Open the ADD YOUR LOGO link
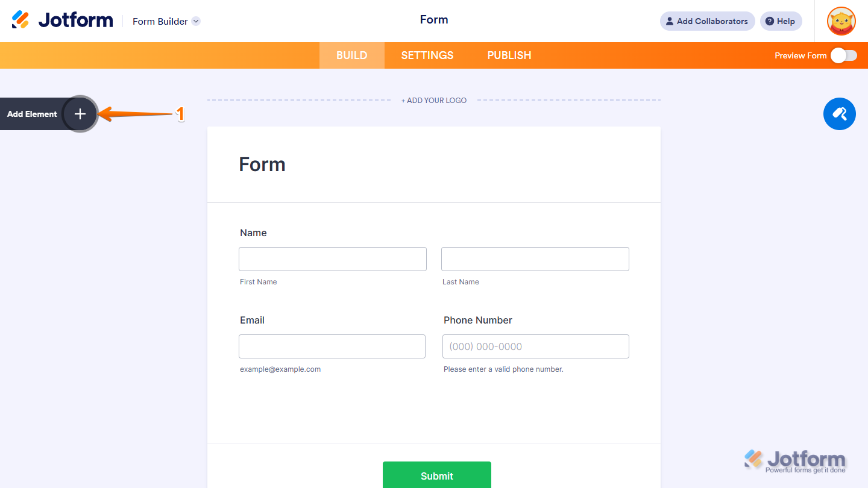 coord(433,100)
